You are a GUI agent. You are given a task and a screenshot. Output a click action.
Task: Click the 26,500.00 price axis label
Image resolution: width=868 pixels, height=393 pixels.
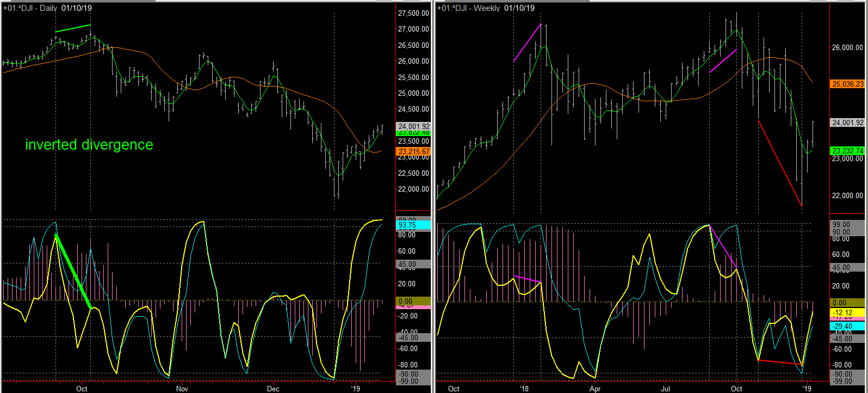[x=414, y=45]
